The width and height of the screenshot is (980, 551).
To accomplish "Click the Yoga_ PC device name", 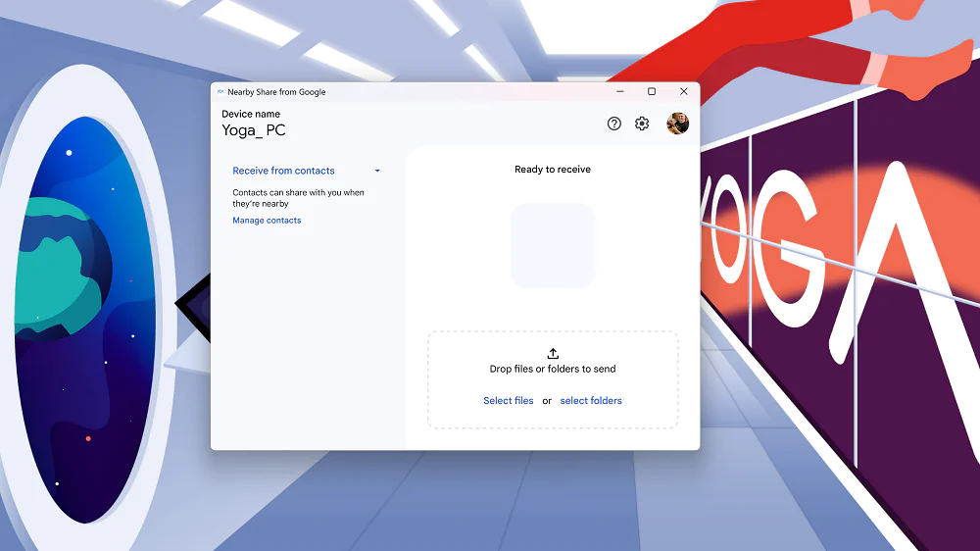I will coord(254,130).
